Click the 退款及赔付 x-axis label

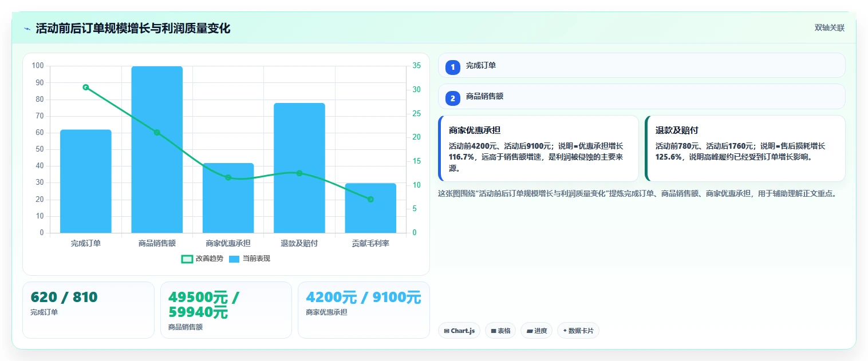(x=299, y=244)
